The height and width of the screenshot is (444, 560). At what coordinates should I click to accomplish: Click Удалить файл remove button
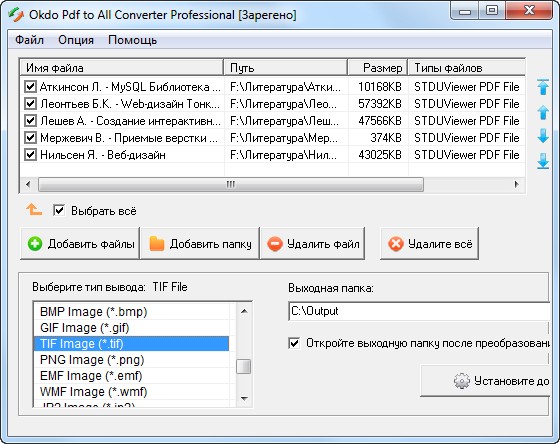click(x=313, y=244)
